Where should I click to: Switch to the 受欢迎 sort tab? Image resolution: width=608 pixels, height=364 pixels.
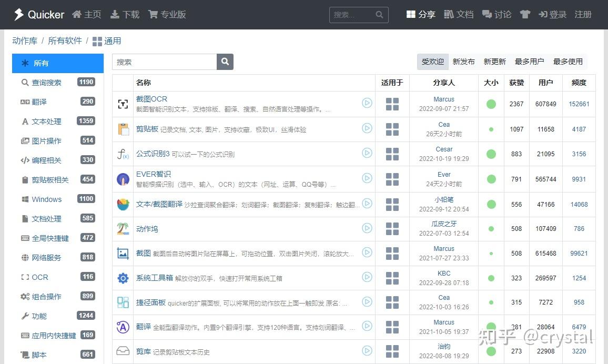pyautogui.click(x=433, y=62)
